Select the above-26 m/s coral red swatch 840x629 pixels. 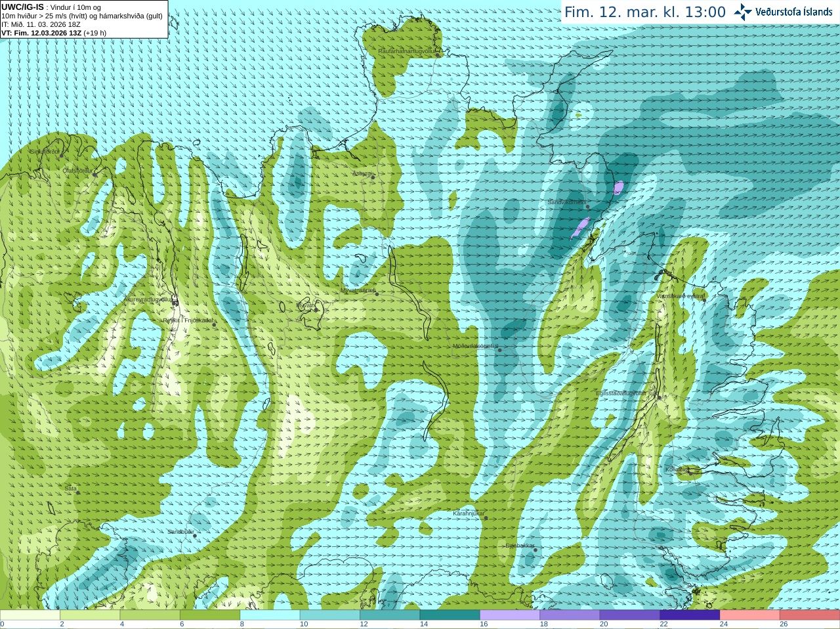point(810,615)
